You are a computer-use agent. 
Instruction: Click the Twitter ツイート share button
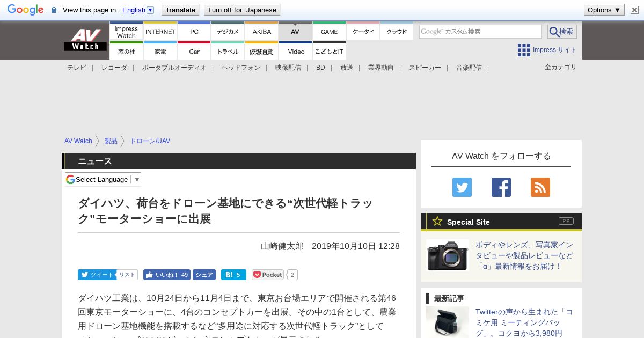pos(97,275)
